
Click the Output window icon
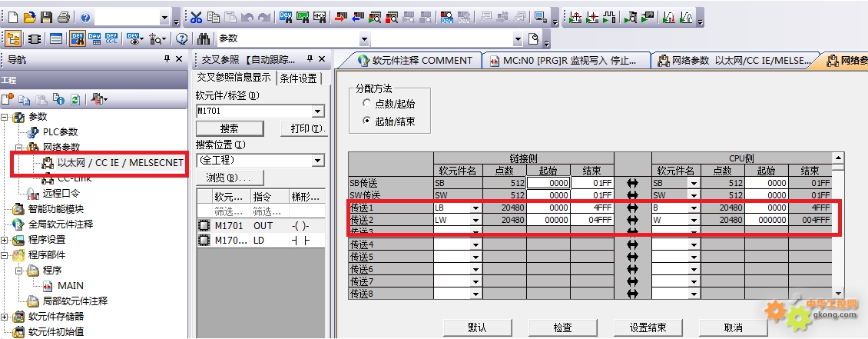tap(55, 38)
